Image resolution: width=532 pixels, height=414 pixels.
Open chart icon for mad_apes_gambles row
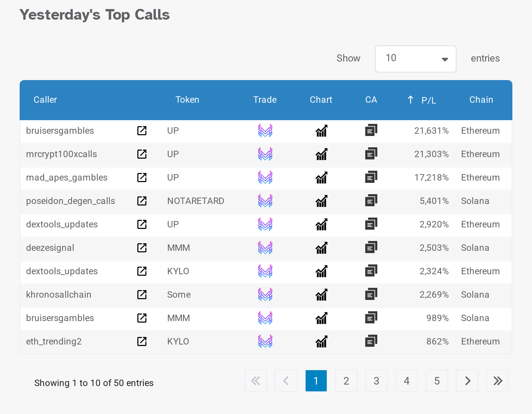321,178
